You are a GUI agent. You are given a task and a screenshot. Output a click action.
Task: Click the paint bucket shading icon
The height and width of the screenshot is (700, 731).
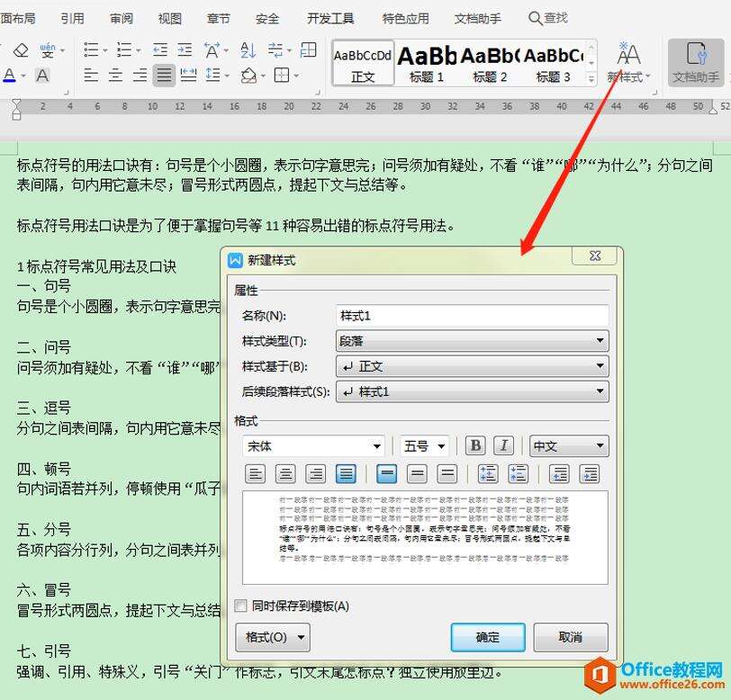pos(249,75)
